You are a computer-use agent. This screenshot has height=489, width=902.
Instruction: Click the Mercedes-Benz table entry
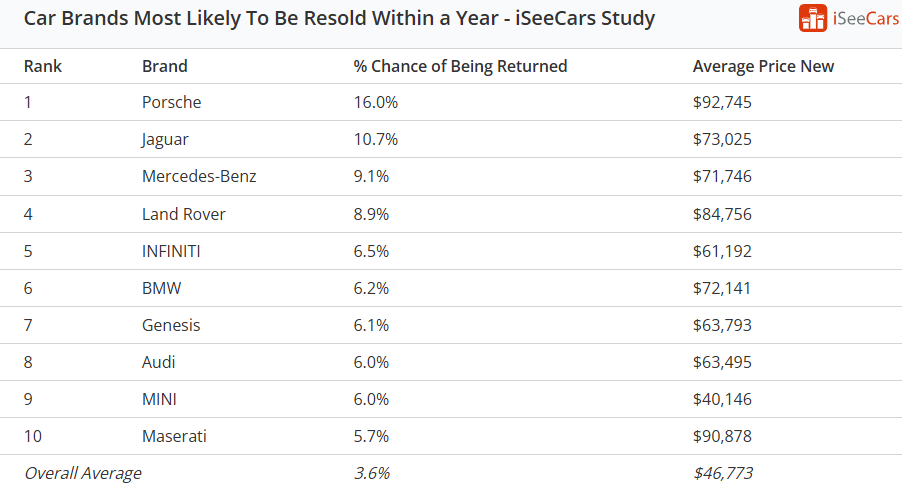click(199, 176)
